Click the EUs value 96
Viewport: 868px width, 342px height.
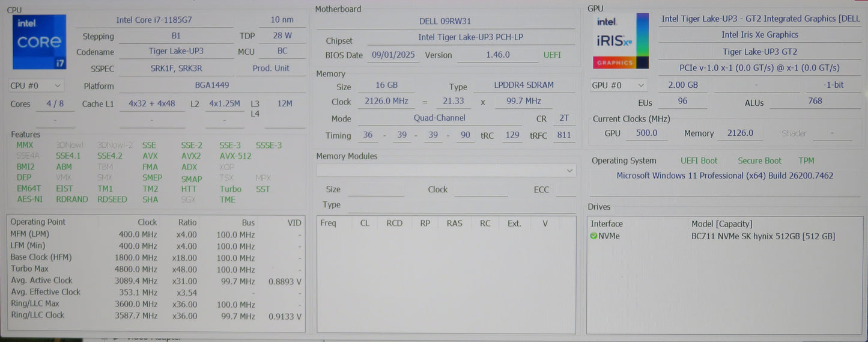pos(682,102)
